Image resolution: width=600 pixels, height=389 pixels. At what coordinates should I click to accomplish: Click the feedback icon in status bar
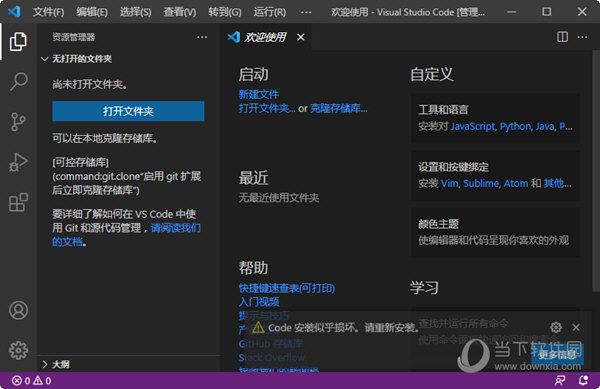click(x=560, y=381)
